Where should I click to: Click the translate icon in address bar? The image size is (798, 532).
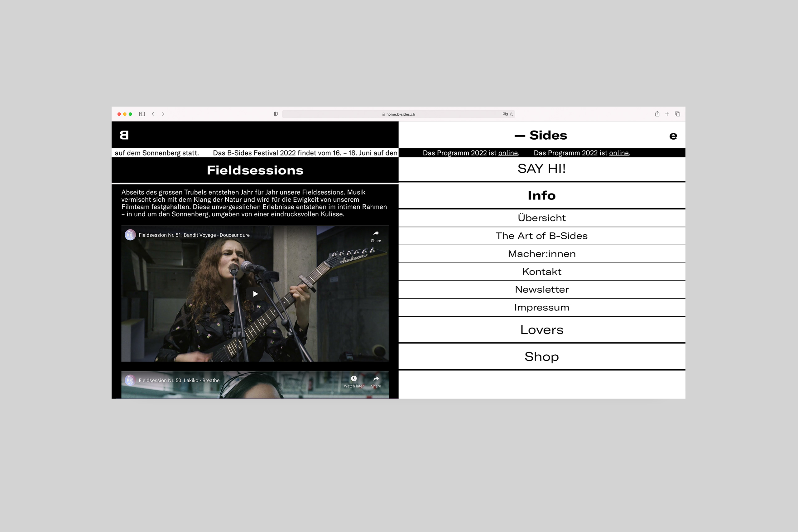tap(505, 114)
